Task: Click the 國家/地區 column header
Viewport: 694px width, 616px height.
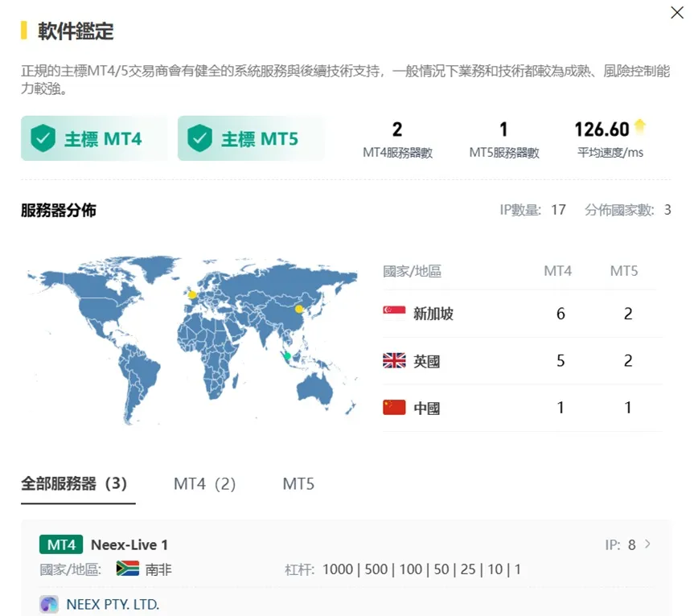Action: click(x=412, y=271)
